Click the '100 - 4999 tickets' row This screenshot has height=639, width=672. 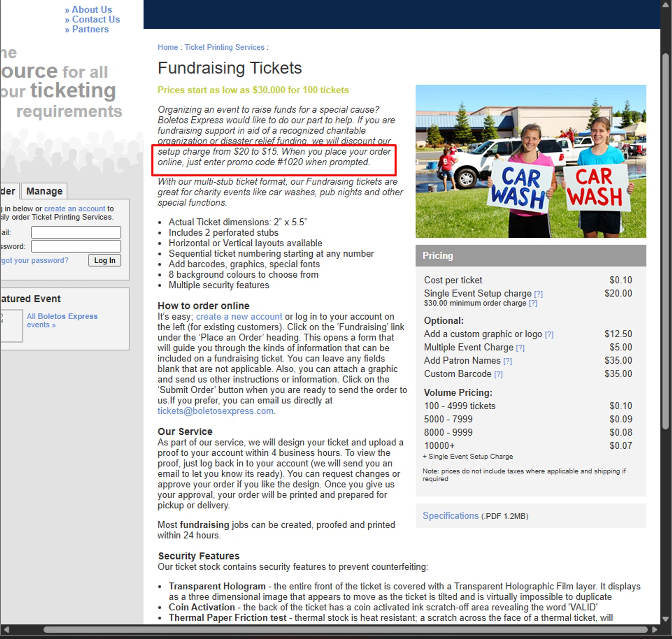click(528, 406)
